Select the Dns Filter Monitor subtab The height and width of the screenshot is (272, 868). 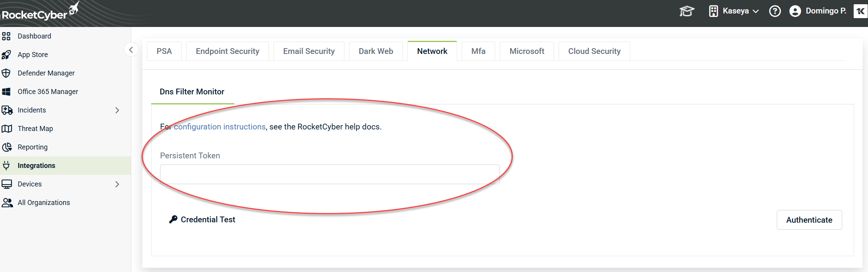pos(192,92)
